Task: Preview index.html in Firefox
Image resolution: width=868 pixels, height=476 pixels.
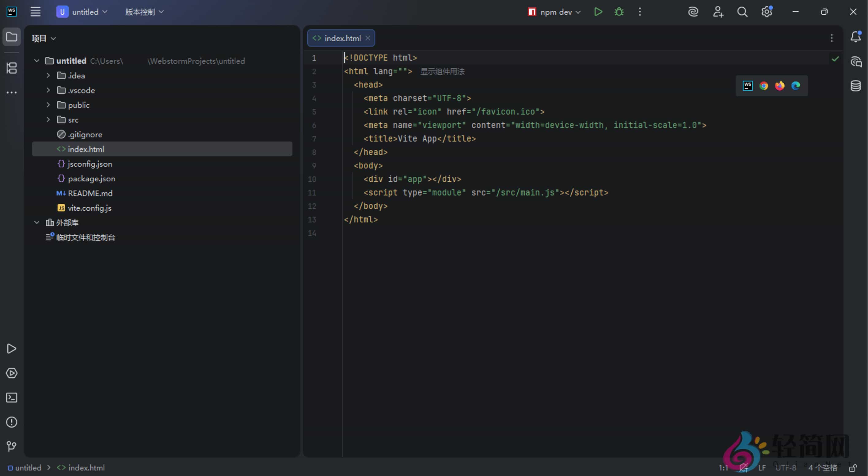Action: point(779,85)
